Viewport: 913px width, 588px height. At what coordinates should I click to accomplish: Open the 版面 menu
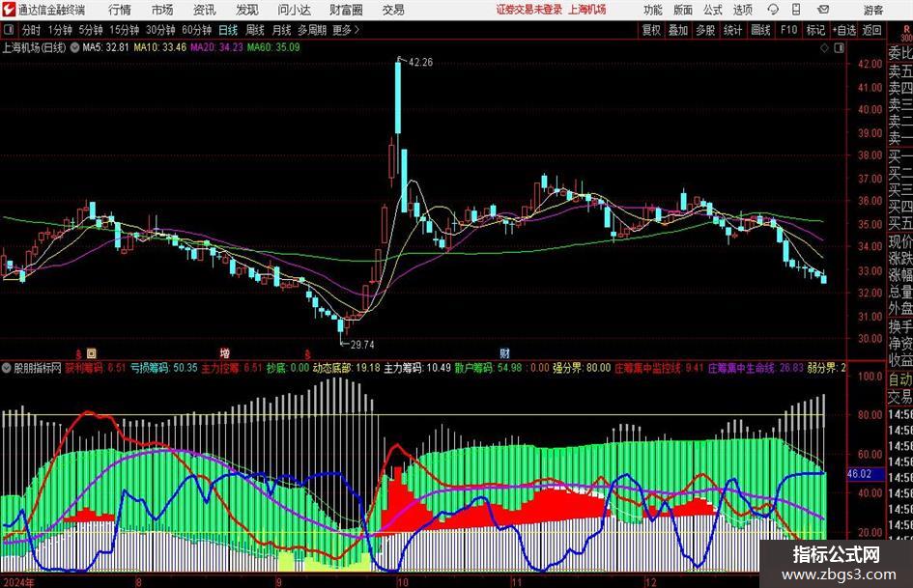pyautogui.click(x=682, y=10)
